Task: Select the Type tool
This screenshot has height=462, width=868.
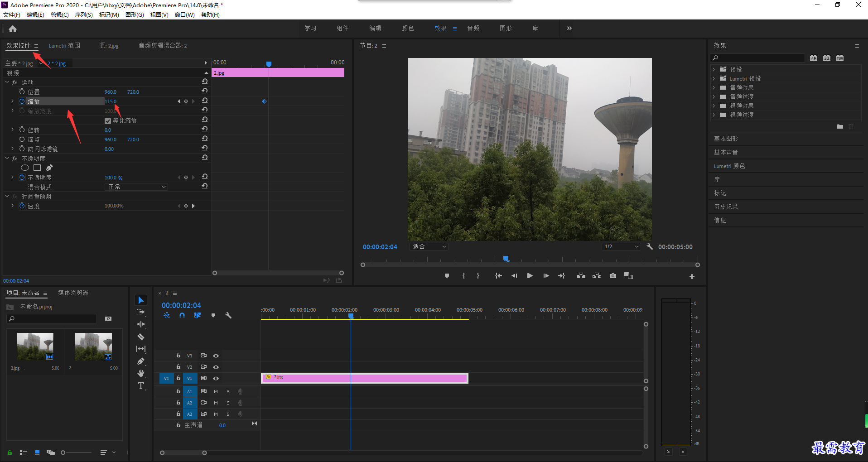Action: point(141,385)
